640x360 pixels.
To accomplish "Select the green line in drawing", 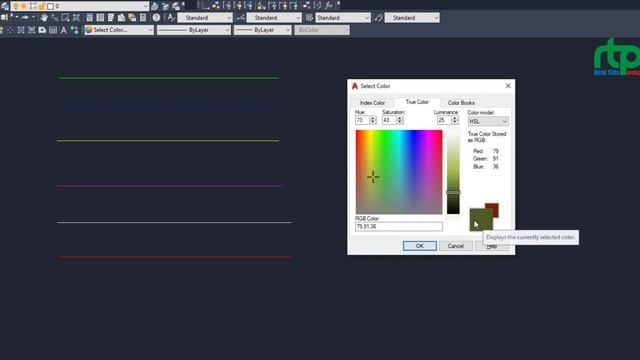I will (169, 78).
